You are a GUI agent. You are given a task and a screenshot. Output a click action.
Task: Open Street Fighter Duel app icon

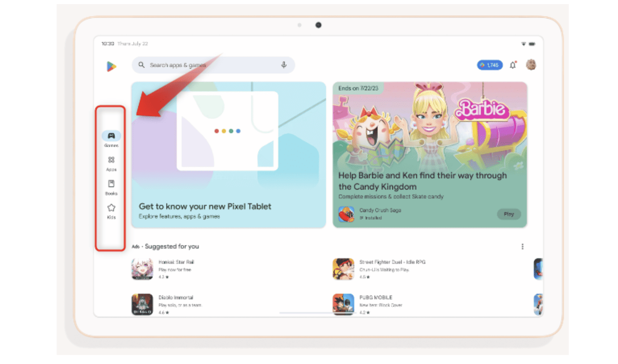[x=343, y=269]
